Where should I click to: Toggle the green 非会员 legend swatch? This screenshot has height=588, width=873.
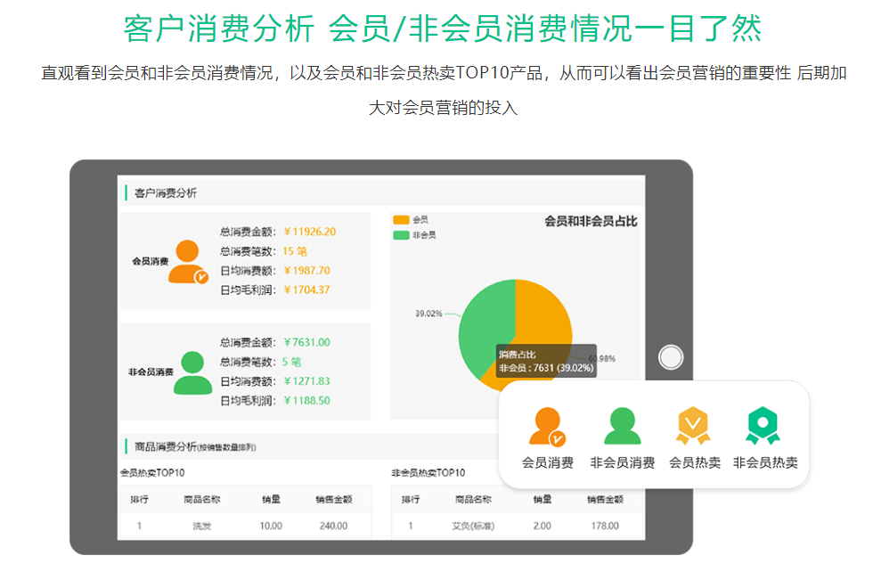(401, 235)
